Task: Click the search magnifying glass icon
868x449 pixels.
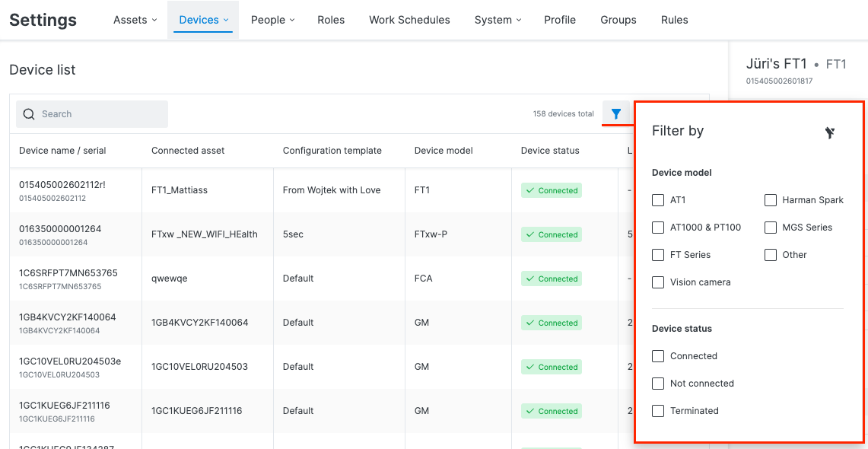Action: [x=28, y=113]
